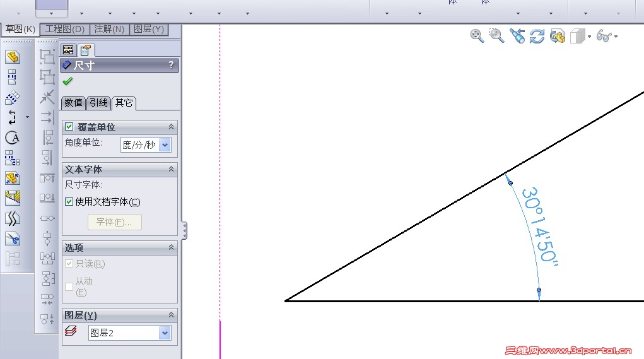Click the 角度单位: label

coord(84,143)
